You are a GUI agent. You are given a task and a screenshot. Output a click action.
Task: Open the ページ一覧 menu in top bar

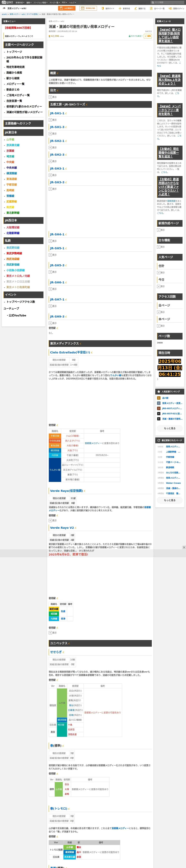tap(55, 2)
